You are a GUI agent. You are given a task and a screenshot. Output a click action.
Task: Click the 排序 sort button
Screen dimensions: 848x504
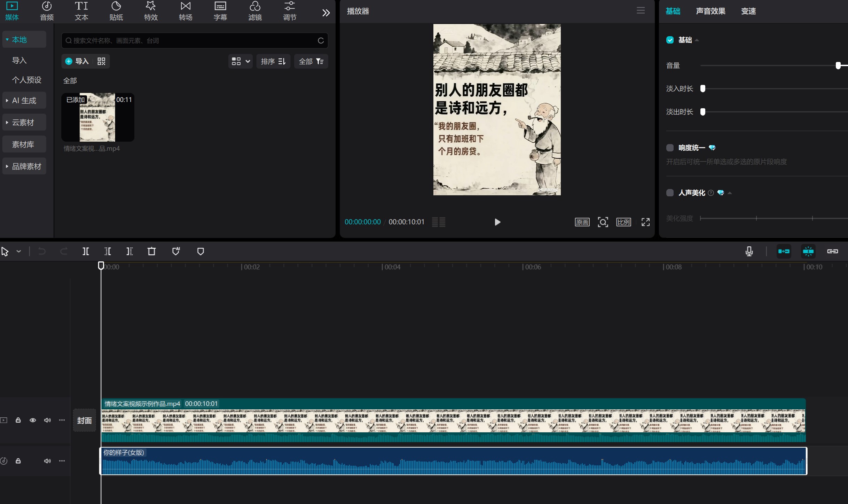click(273, 61)
